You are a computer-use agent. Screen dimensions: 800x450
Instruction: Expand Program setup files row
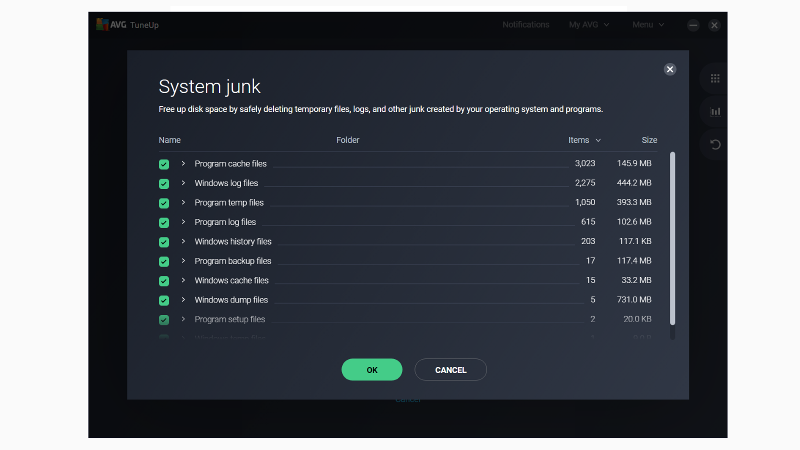[x=183, y=319]
